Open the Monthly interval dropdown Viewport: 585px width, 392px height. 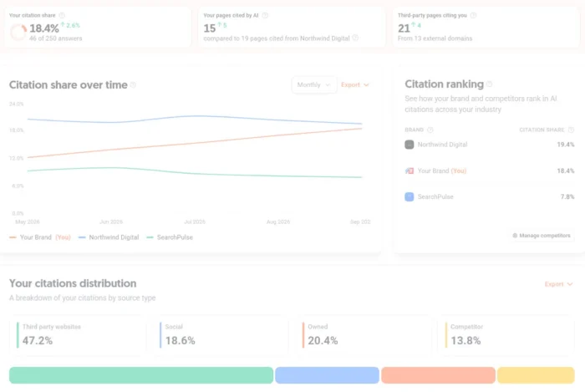click(314, 85)
